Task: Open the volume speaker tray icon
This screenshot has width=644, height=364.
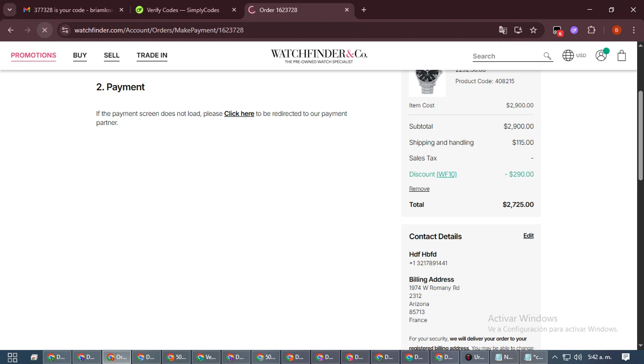Action: click(578, 357)
